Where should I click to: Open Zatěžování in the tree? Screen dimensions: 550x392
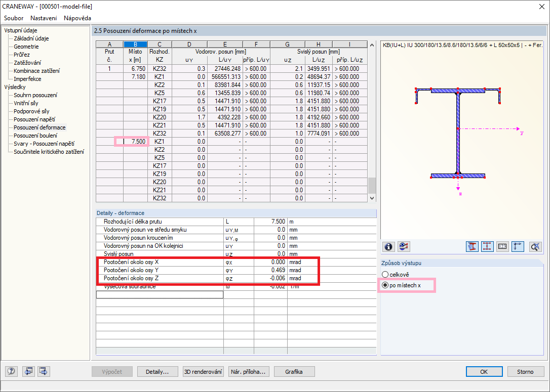click(x=27, y=63)
